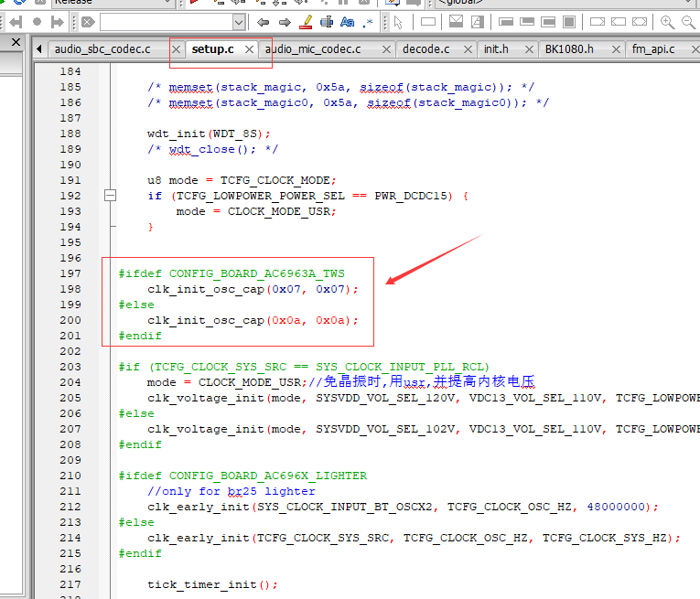The image size is (700, 599).
Task: Click SYSVDD_VOL_SEL_102V argument on line 207
Action: coord(386,429)
